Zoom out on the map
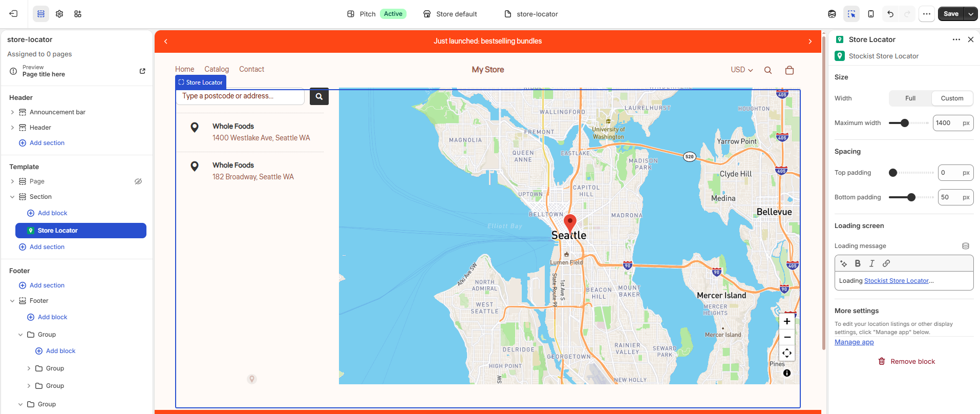The width and height of the screenshot is (980, 414). [787, 337]
